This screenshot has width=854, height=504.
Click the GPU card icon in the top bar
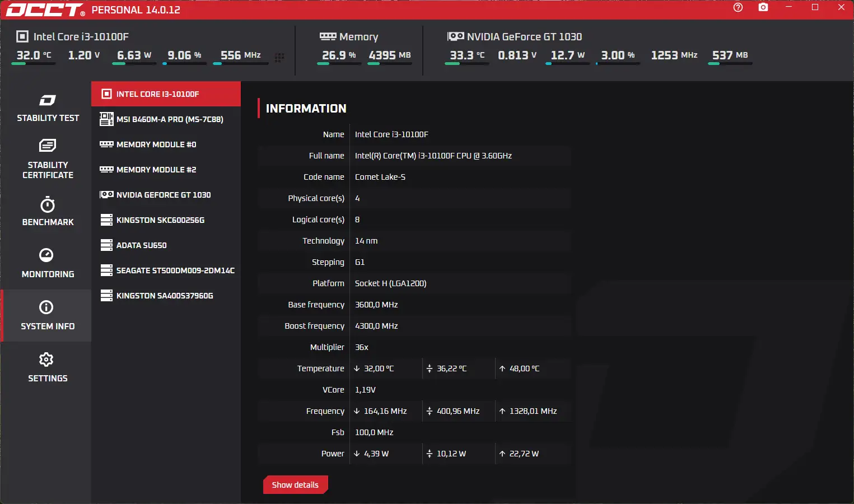(x=455, y=36)
